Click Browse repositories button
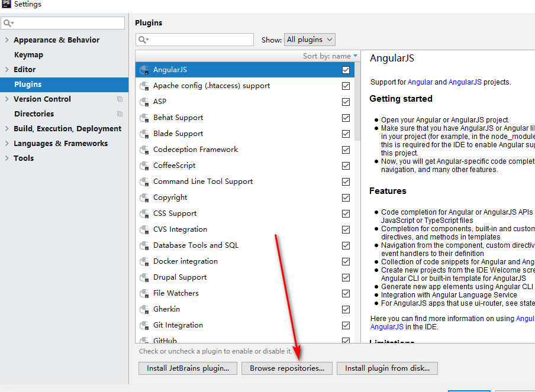Viewport: 535px width, 392px height. click(287, 368)
